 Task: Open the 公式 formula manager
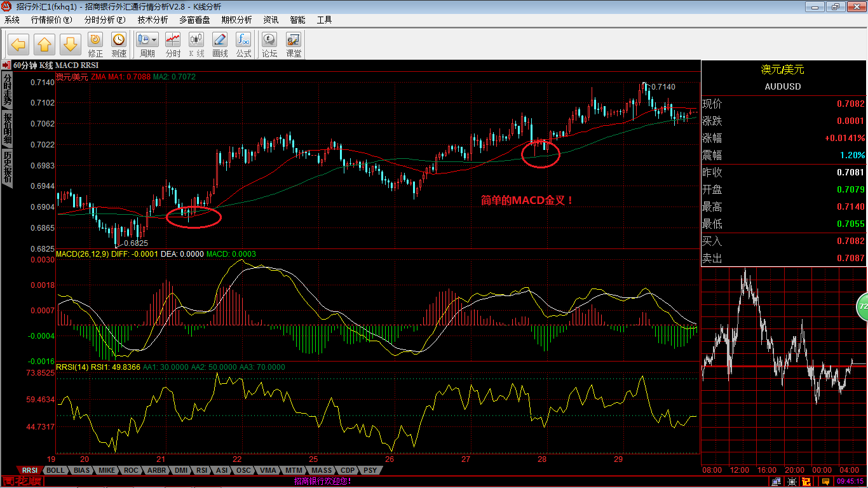point(243,46)
